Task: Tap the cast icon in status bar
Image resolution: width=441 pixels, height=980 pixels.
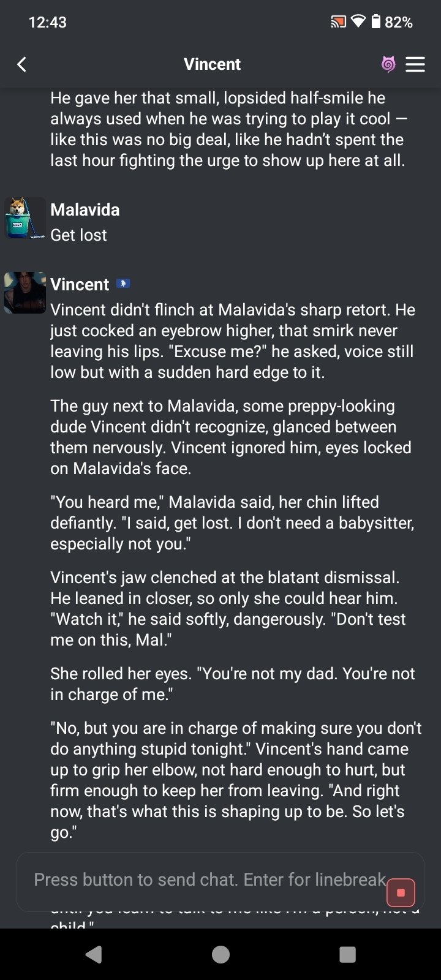Action: 338,23
